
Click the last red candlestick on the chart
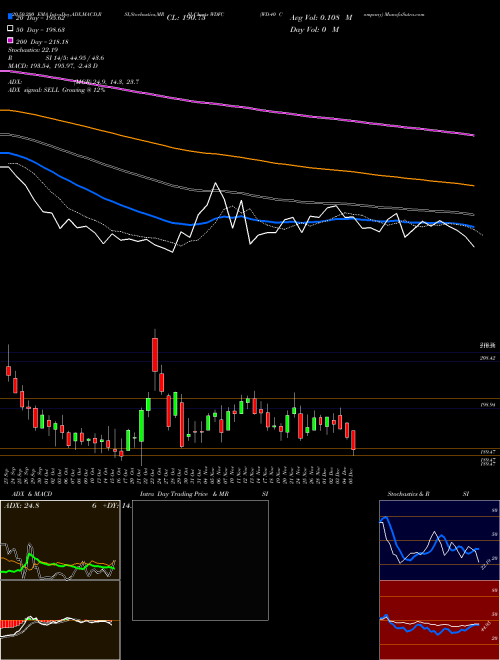[354, 440]
